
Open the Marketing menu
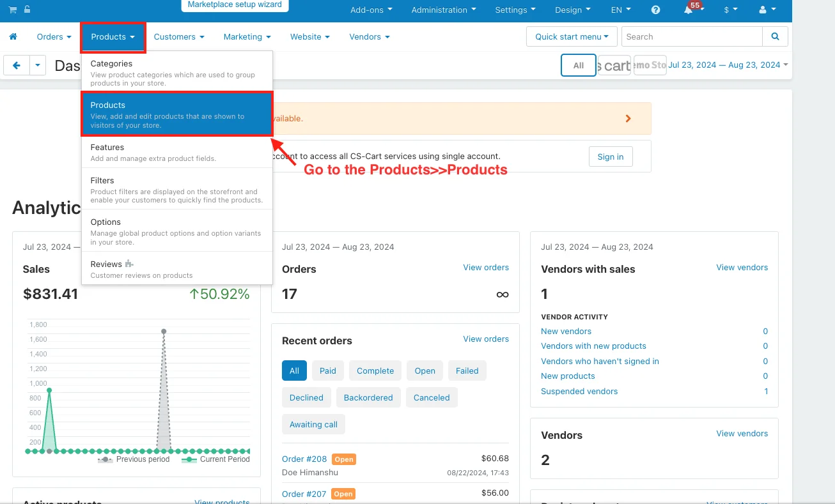click(247, 37)
